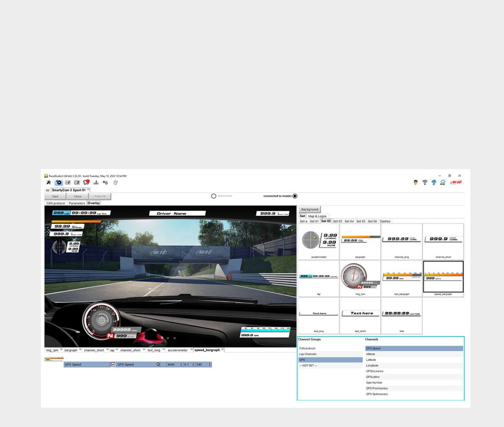
Task: Select the connected to master radio button
Action: pyautogui.click(x=295, y=196)
